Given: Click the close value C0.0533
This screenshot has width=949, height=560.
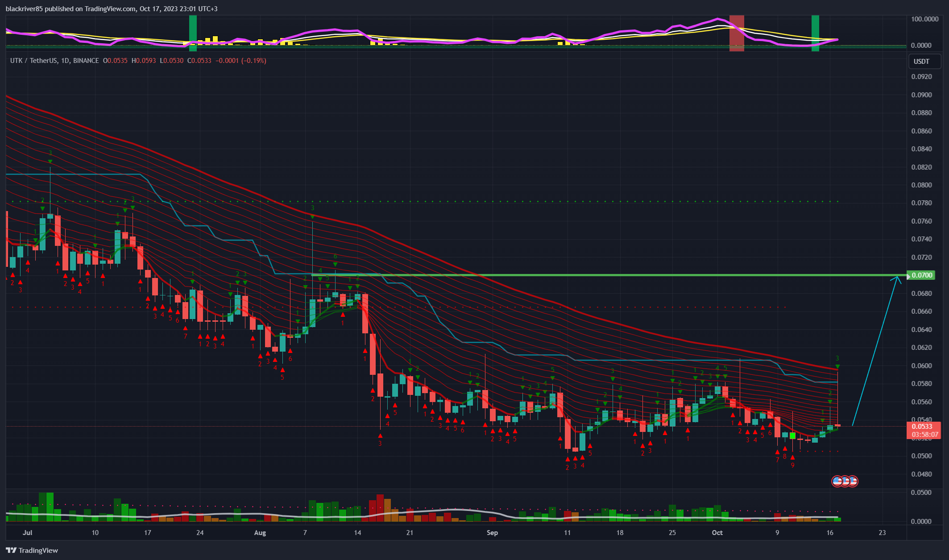Looking at the screenshot, I should (199, 61).
